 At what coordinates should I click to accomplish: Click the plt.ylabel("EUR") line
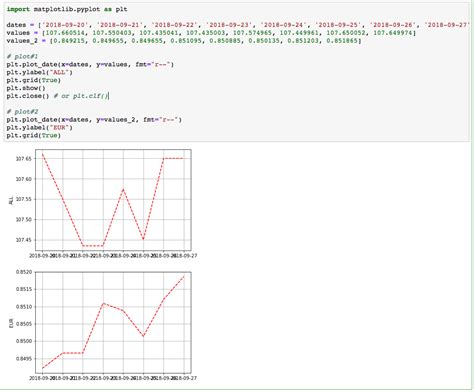tap(39, 128)
